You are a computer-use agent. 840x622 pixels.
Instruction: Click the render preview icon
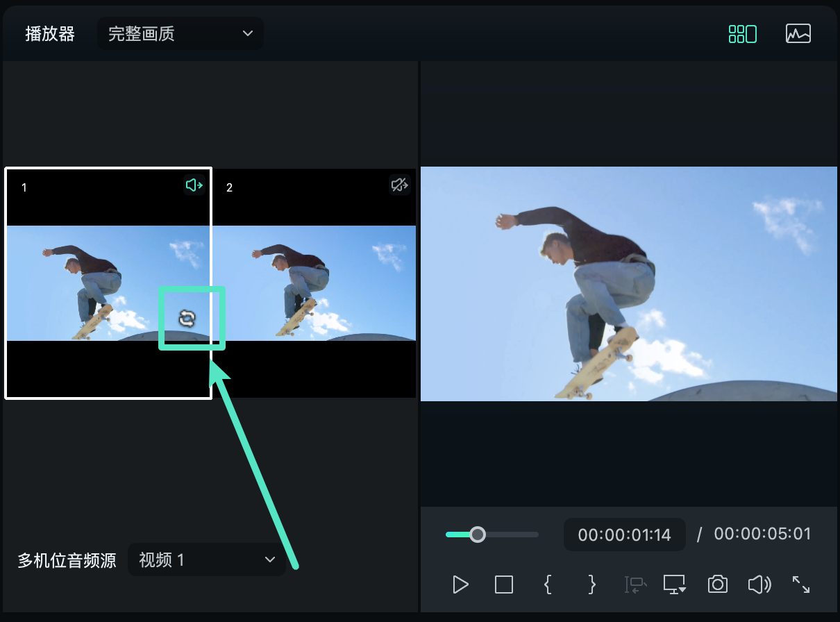click(x=634, y=585)
